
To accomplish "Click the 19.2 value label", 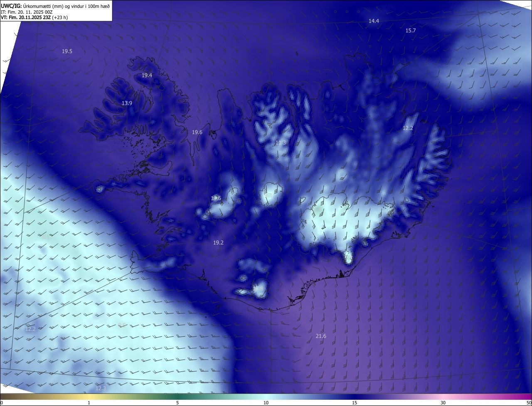I will pyautogui.click(x=218, y=243).
